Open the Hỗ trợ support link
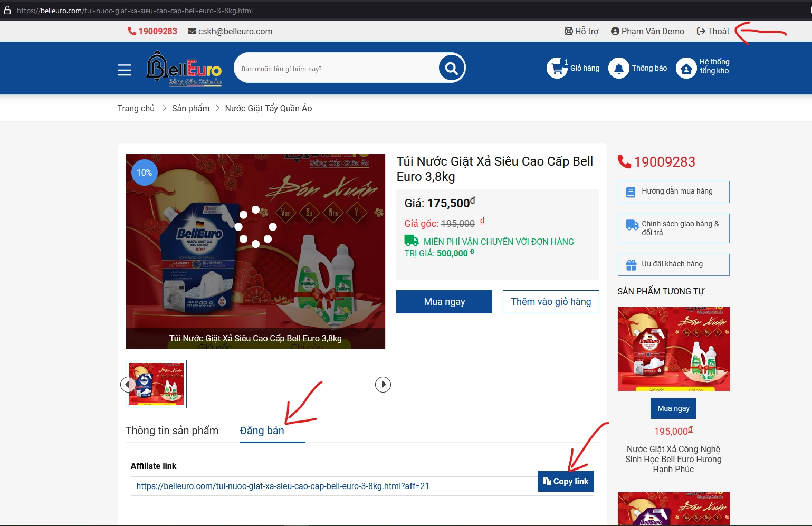 581,31
